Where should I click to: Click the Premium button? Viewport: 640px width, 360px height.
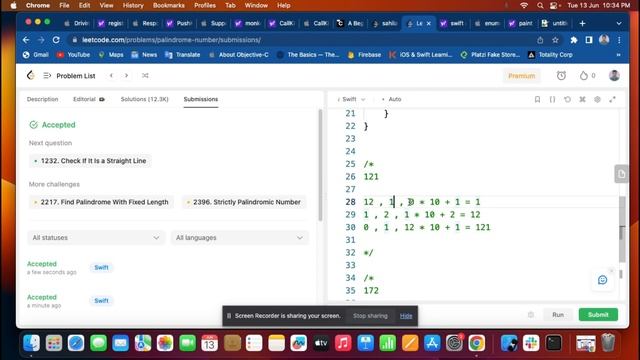click(522, 76)
